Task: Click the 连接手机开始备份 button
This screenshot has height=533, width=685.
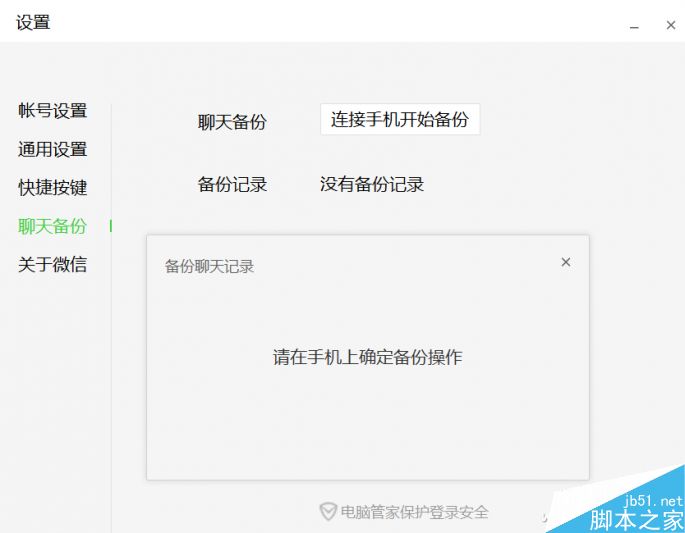Action: click(x=399, y=120)
